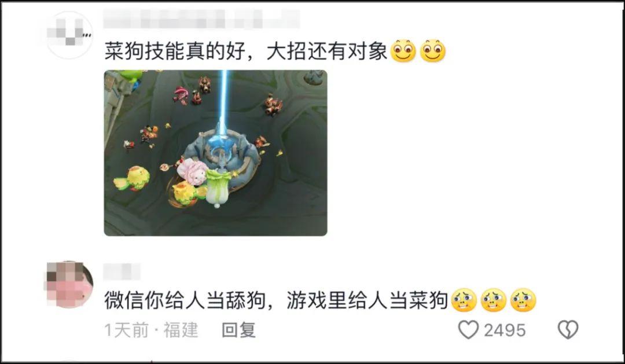Click the middle teary emoji in reply
Viewport: 625px width, 364px height.
click(494, 300)
